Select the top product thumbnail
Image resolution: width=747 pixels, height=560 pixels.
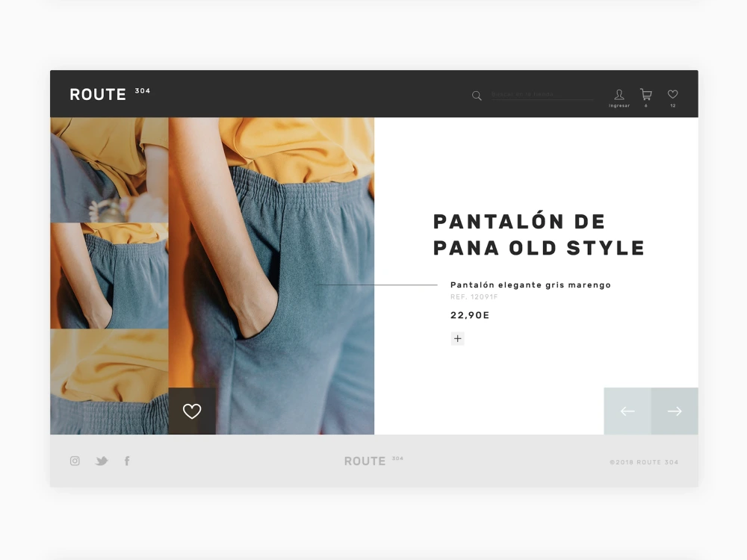(x=109, y=169)
